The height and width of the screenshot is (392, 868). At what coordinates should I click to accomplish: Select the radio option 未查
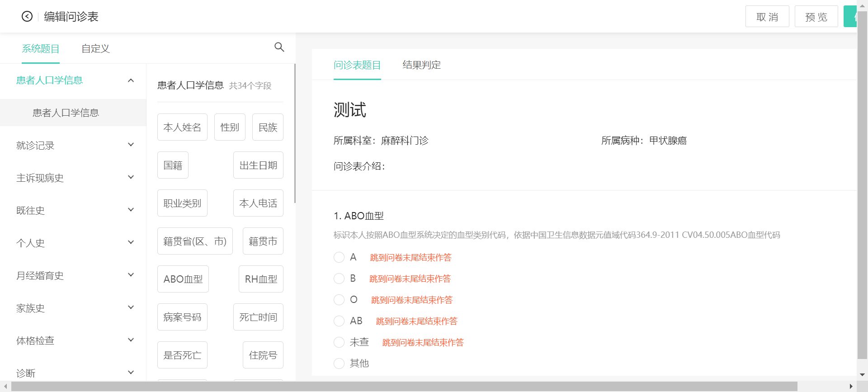tap(339, 342)
